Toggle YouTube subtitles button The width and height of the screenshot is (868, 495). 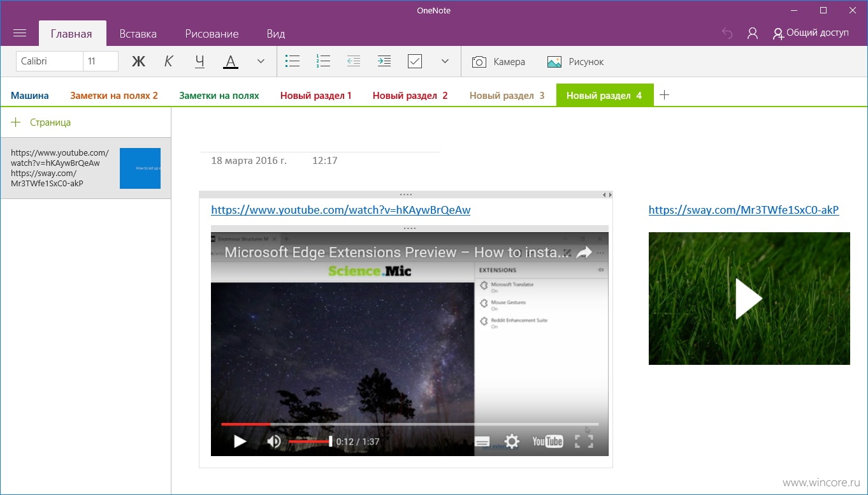482,441
